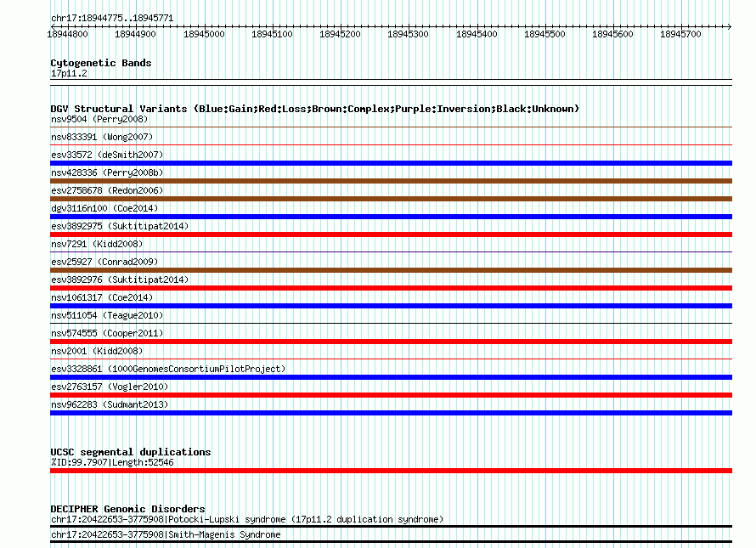This screenshot has width=756, height=548.
Task: Click the chr17:18944775..18945771 region label
Action: point(112,19)
